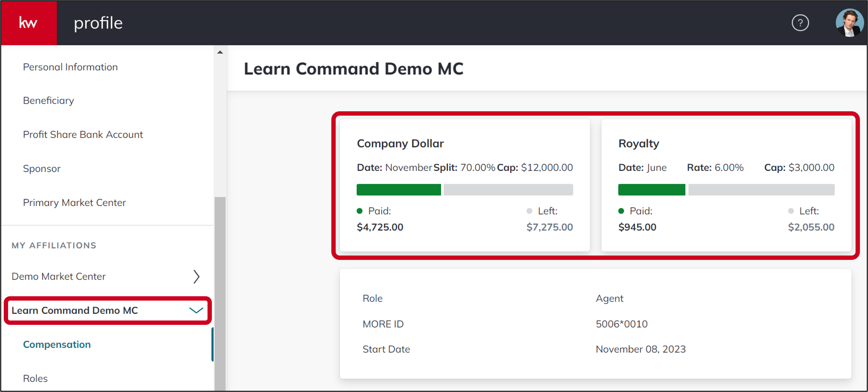Click the MORE ID value 5006*0010
Viewport: 868px width, 392px height.
pyautogui.click(x=622, y=324)
